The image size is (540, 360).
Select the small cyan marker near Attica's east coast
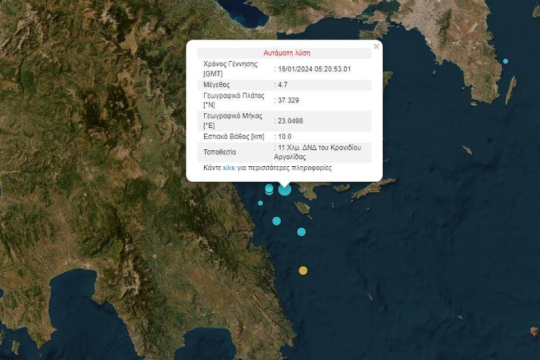(x=505, y=61)
